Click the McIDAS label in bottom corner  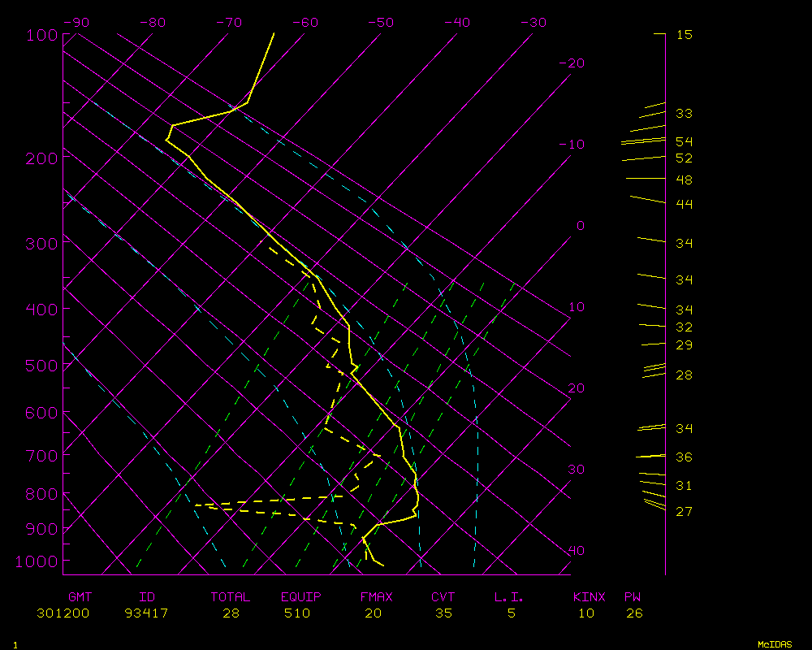tap(775, 644)
